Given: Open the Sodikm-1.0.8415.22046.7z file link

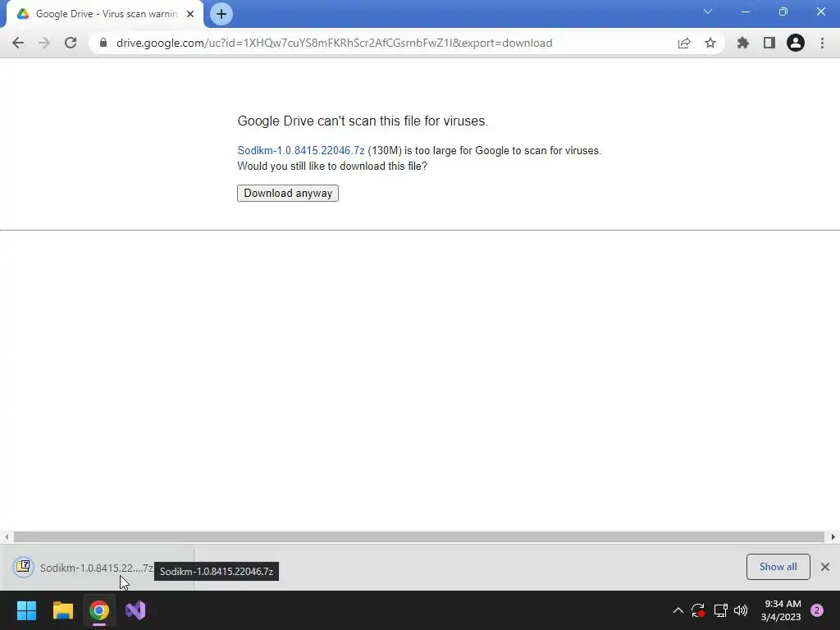Looking at the screenshot, I should (x=301, y=151).
